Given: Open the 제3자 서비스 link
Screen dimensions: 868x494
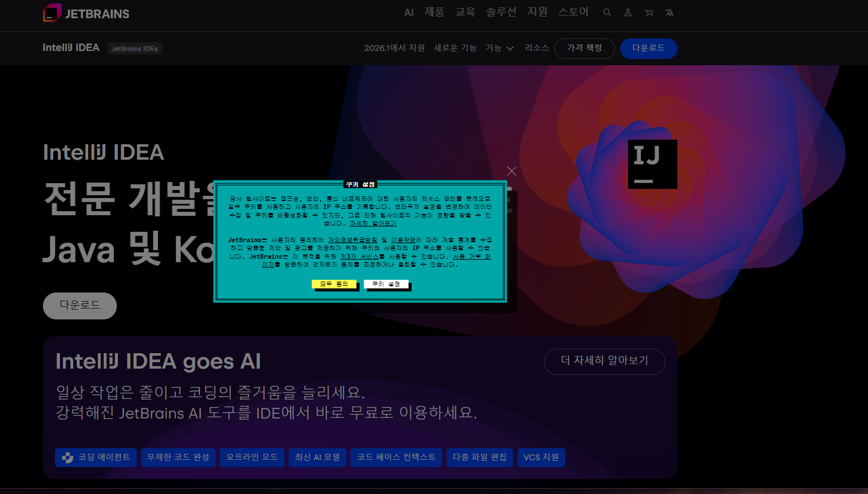Looking at the screenshot, I should (x=360, y=256).
